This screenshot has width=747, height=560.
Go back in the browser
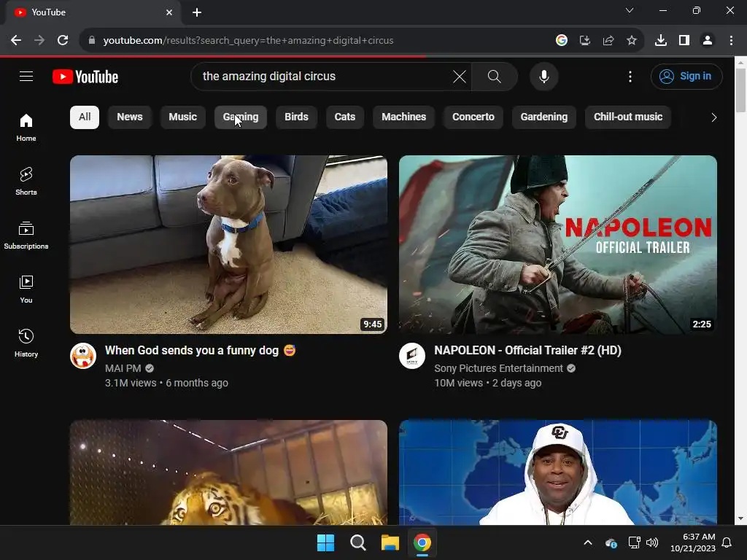16,41
